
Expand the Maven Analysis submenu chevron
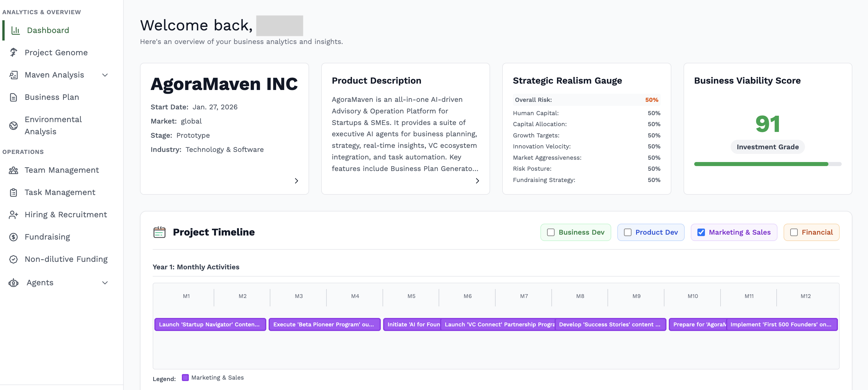105,75
